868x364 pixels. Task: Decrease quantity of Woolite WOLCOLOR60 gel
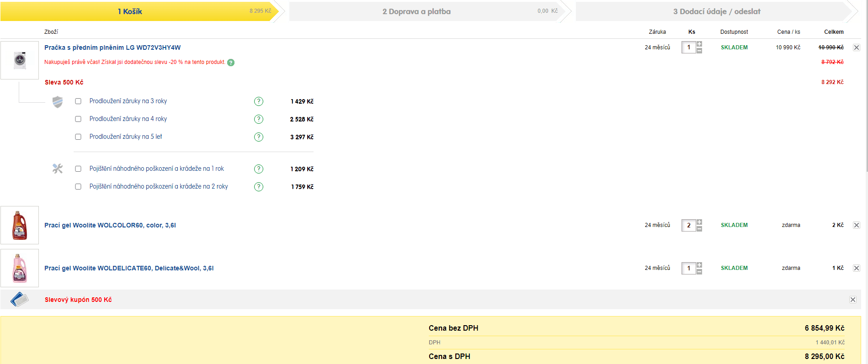pos(699,228)
